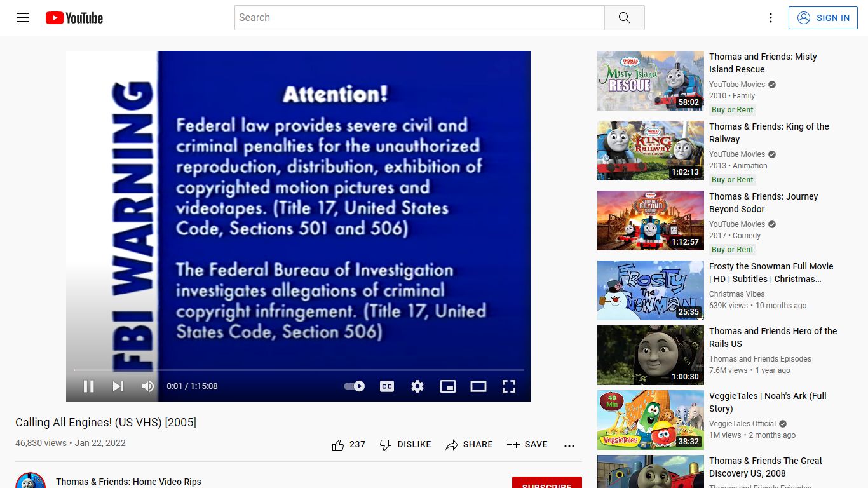This screenshot has height=488, width=868.
Task: Open 'Thomas & Friends: Journey Beyond Sodor' title
Action: pos(763,203)
